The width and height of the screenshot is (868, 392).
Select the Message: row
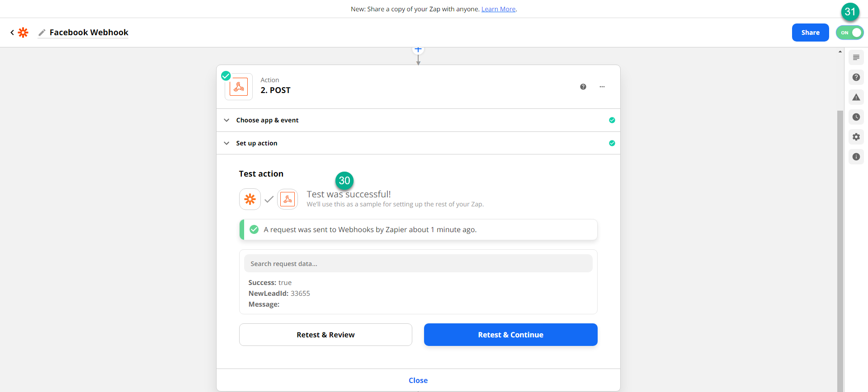tap(264, 304)
